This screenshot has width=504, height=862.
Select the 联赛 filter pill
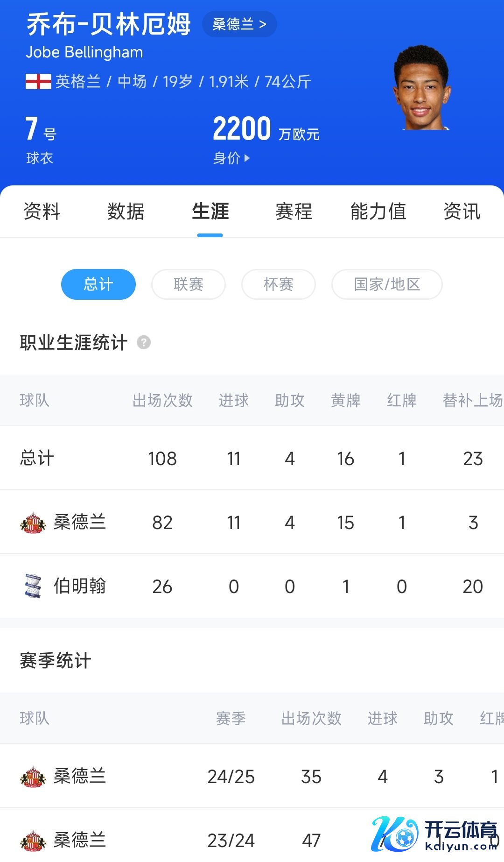[189, 284]
